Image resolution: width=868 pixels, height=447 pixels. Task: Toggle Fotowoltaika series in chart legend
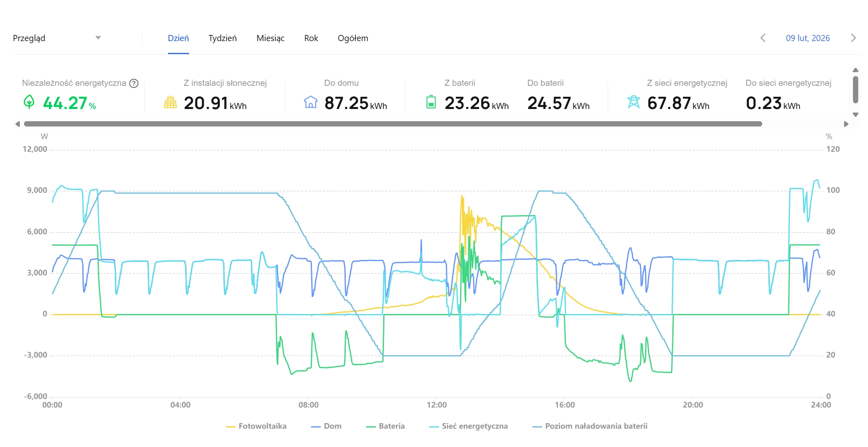[x=256, y=426]
